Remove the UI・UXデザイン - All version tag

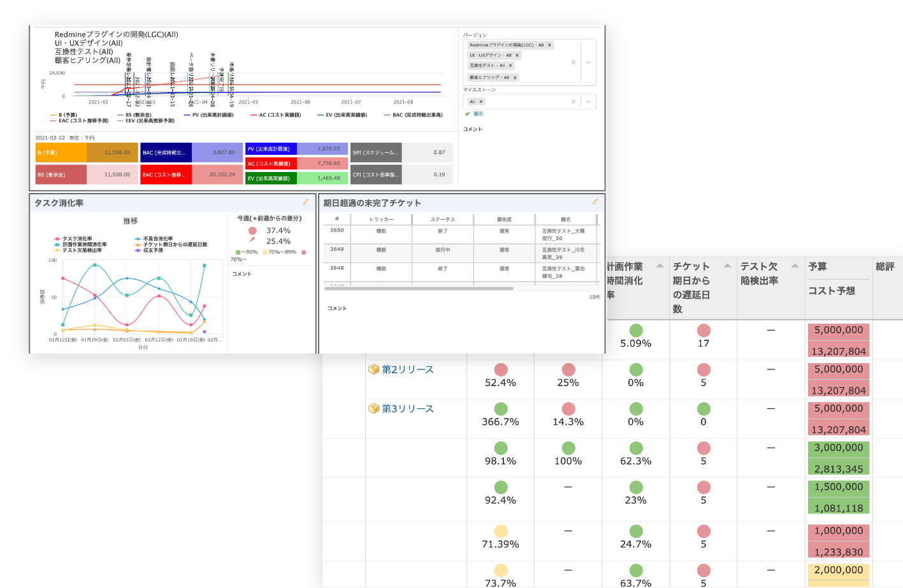pos(517,55)
